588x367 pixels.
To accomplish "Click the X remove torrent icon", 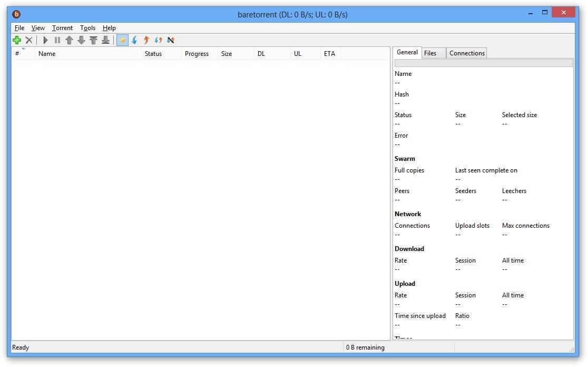I will point(29,40).
